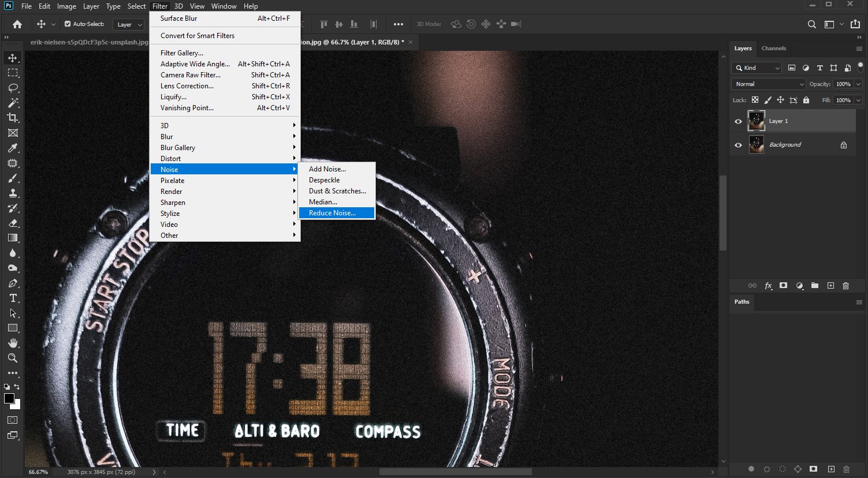
Task: Toggle type layer filter icon
Action: point(819,68)
